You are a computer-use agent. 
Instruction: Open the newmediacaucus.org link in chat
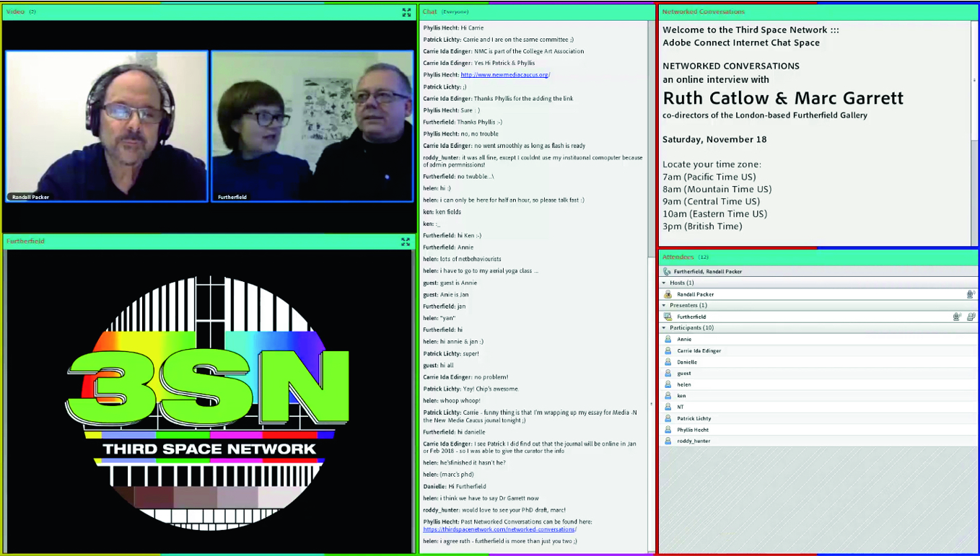504,75
